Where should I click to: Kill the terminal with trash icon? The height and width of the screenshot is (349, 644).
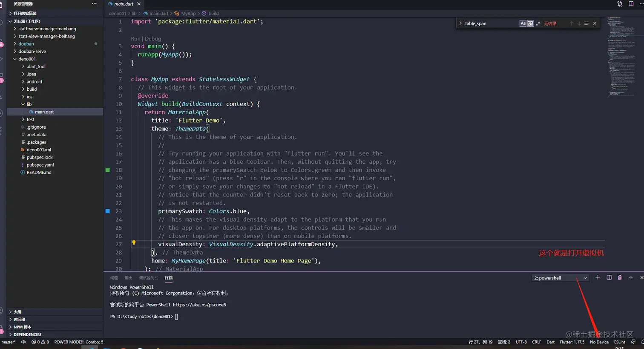click(620, 277)
